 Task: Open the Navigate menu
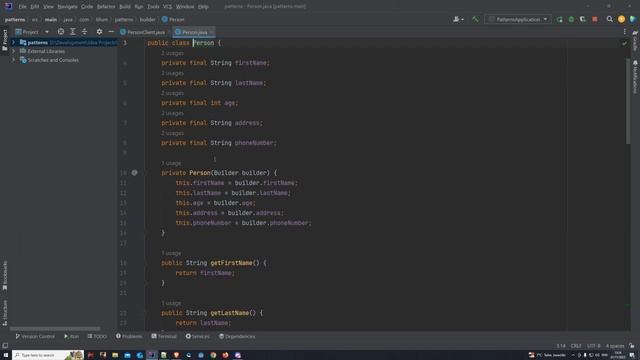pos(67,7)
